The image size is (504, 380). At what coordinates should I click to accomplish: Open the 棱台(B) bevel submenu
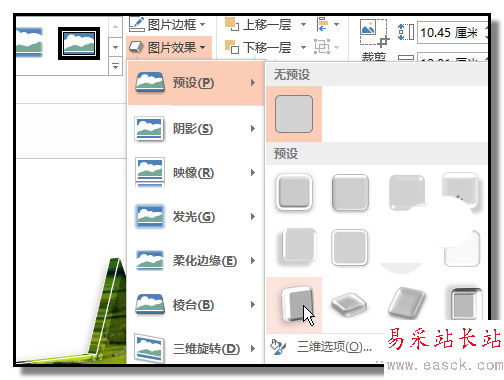196,305
